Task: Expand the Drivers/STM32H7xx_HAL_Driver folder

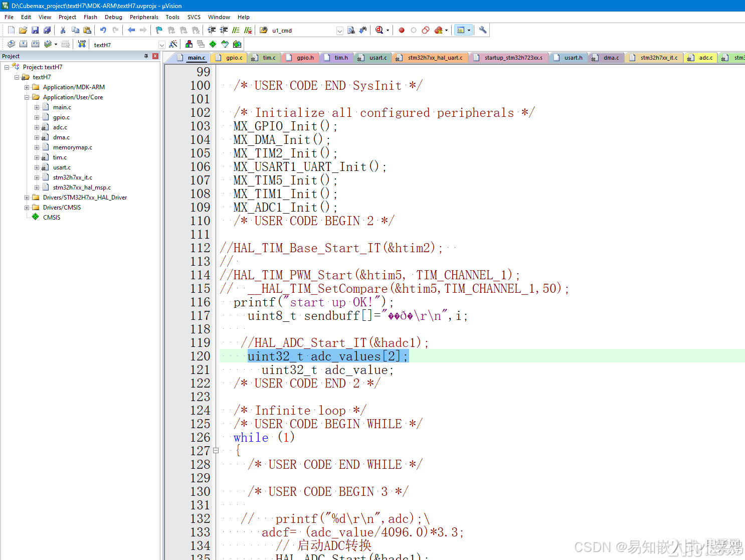Action: coord(27,198)
